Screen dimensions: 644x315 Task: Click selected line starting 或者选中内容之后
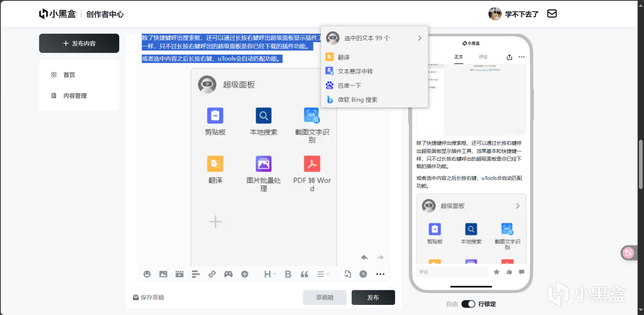coord(212,59)
